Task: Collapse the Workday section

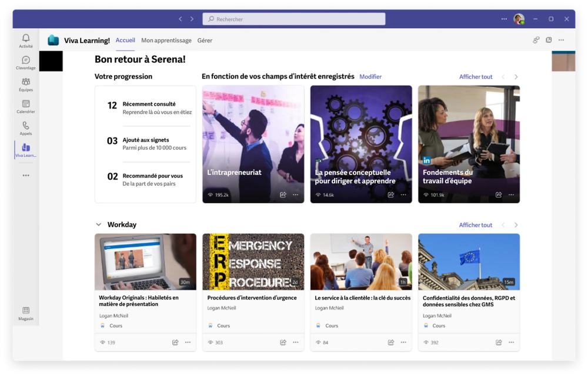Action: (x=98, y=225)
